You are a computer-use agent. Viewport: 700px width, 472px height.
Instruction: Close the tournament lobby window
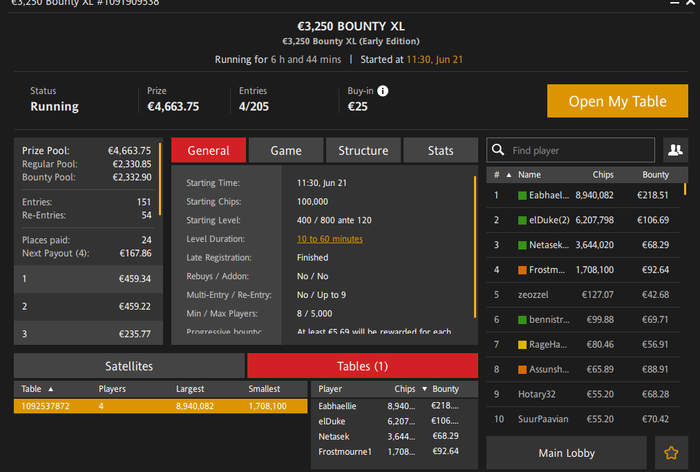click(x=692, y=3)
